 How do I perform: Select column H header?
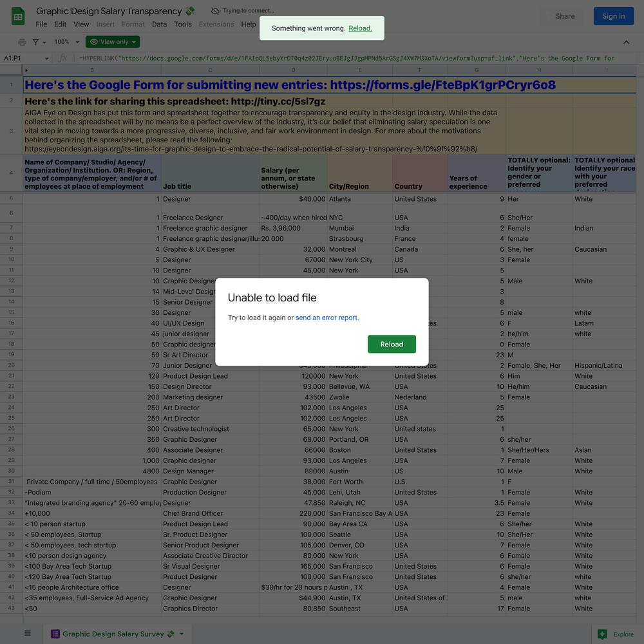(539, 70)
